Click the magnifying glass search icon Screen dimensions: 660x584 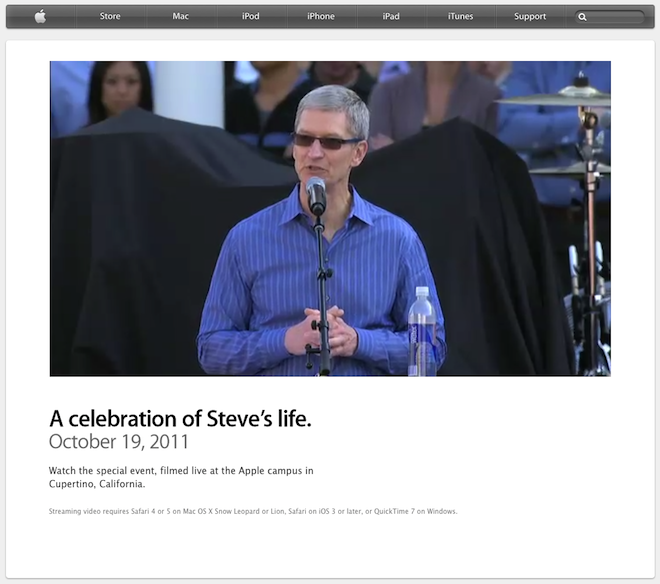click(x=582, y=17)
